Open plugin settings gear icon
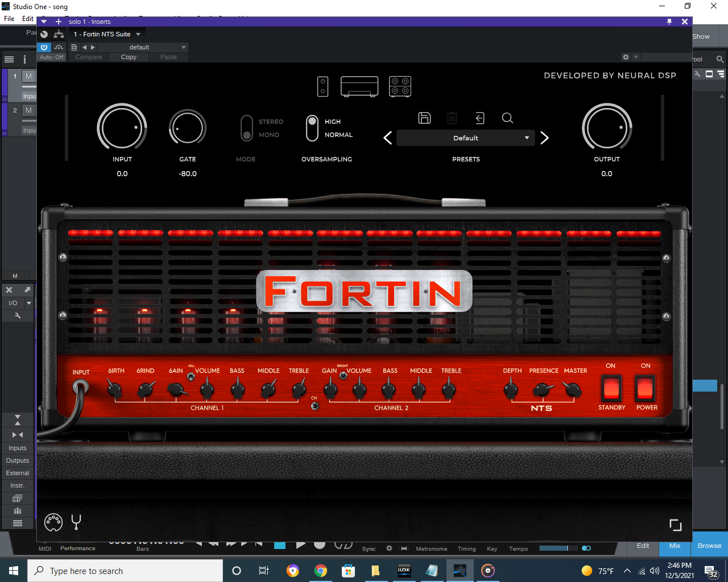This screenshot has height=582, width=728. [x=626, y=57]
